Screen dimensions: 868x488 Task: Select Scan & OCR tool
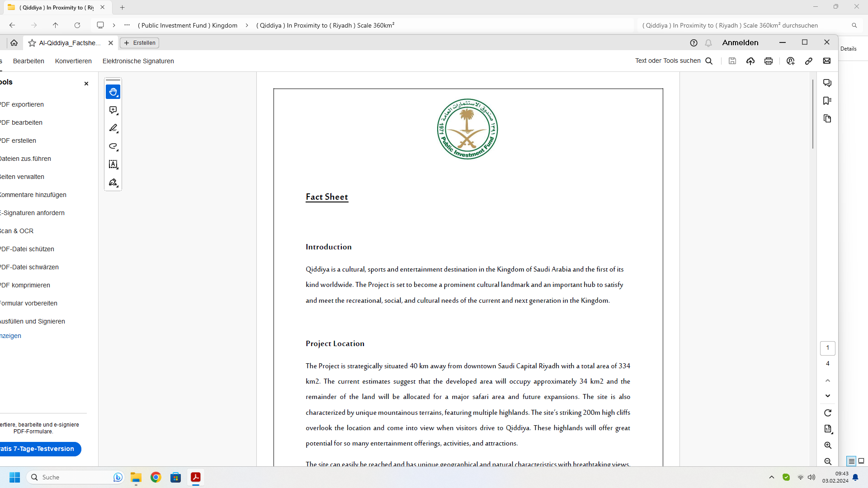(x=17, y=231)
